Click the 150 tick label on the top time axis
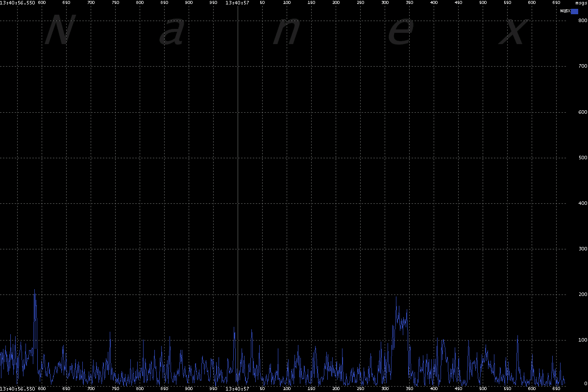588x392 pixels. 311,3
